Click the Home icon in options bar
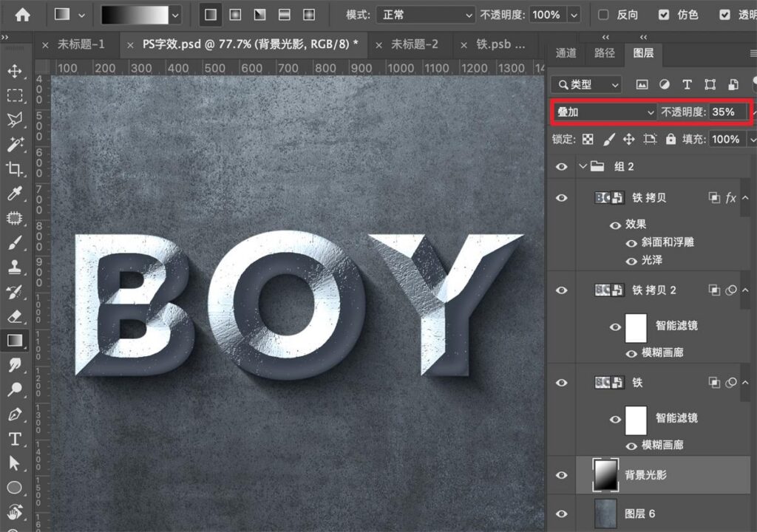The height and width of the screenshot is (532, 757). [x=22, y=15]
